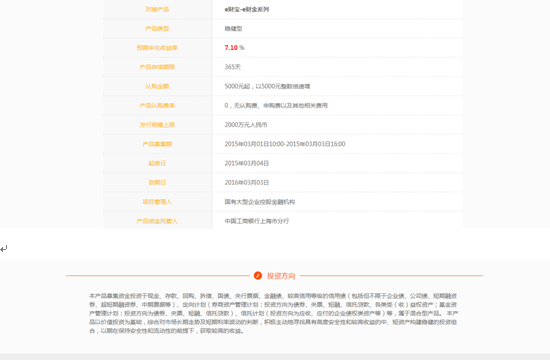The width and height of the screenshot is (550, 360).
Task: Select the 对接产品 row label
Action: (x=157, y=9)
